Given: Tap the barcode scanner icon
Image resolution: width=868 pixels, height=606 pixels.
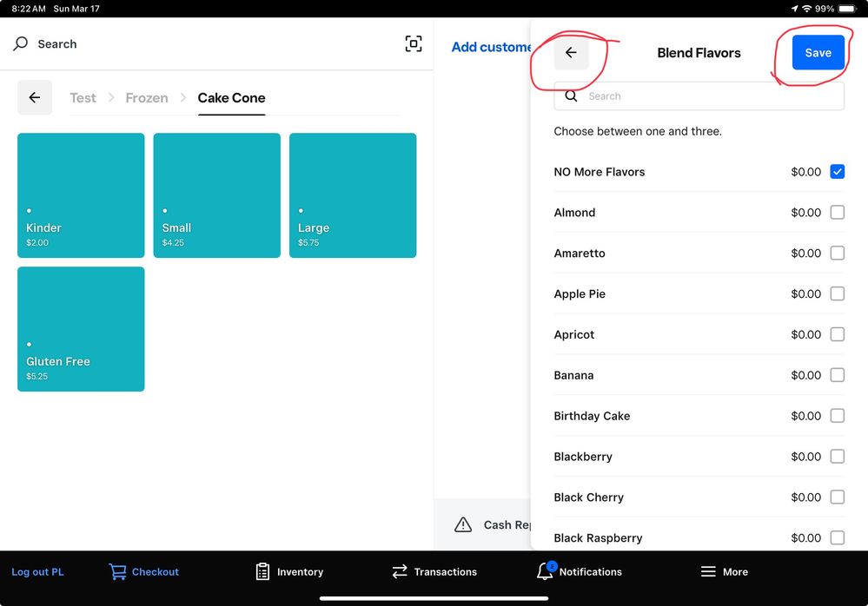Looking at the screenshot, I should click(414, 44).
